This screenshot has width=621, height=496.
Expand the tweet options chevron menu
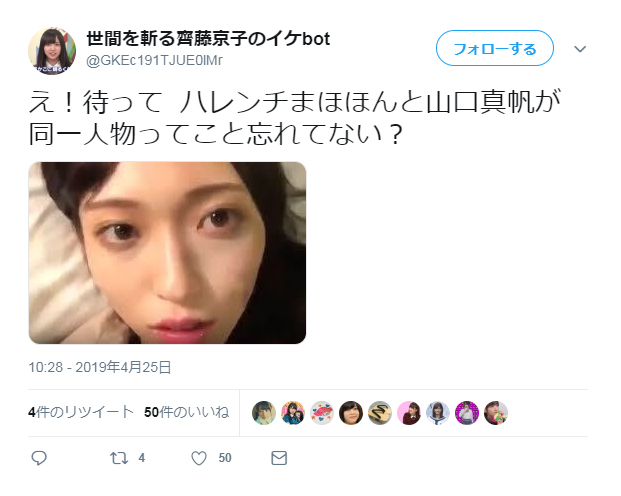click(580, 49)
